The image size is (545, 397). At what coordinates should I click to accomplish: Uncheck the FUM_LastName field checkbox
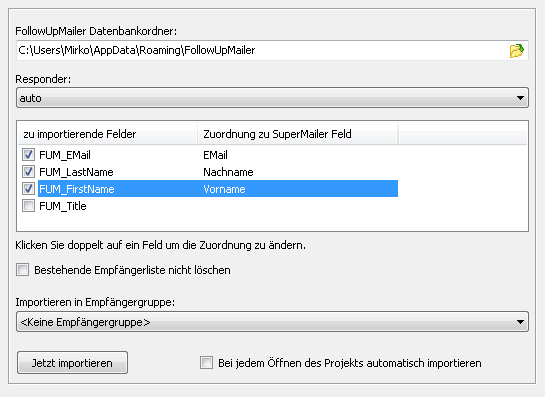(x=28, y=171)
